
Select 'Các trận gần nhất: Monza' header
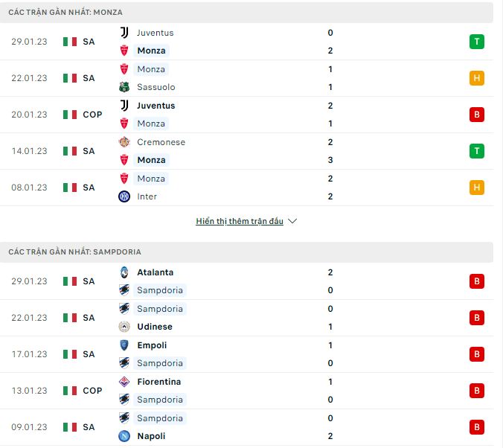246,12
